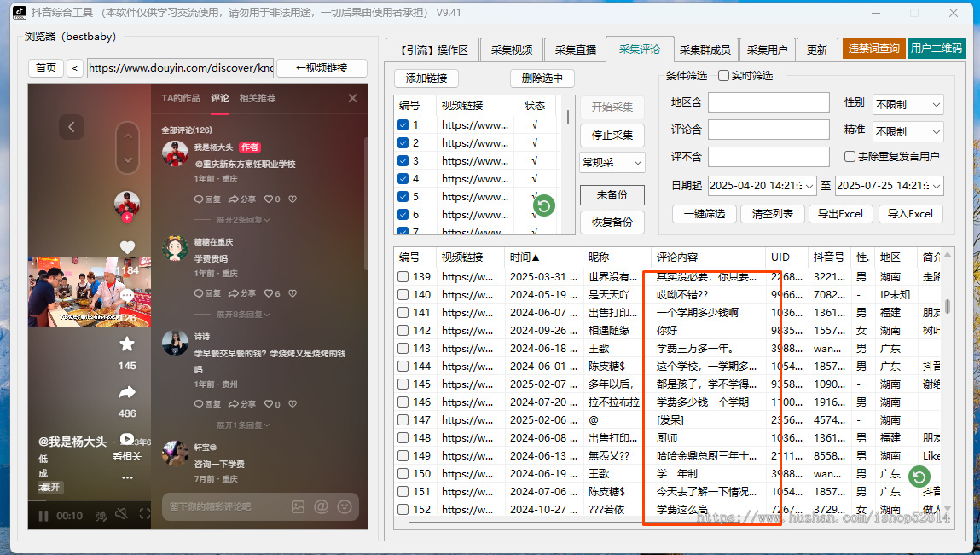980x555 pixels.
Task: Open 相关推荐 tab in video panel
Action: click(258, 98)
